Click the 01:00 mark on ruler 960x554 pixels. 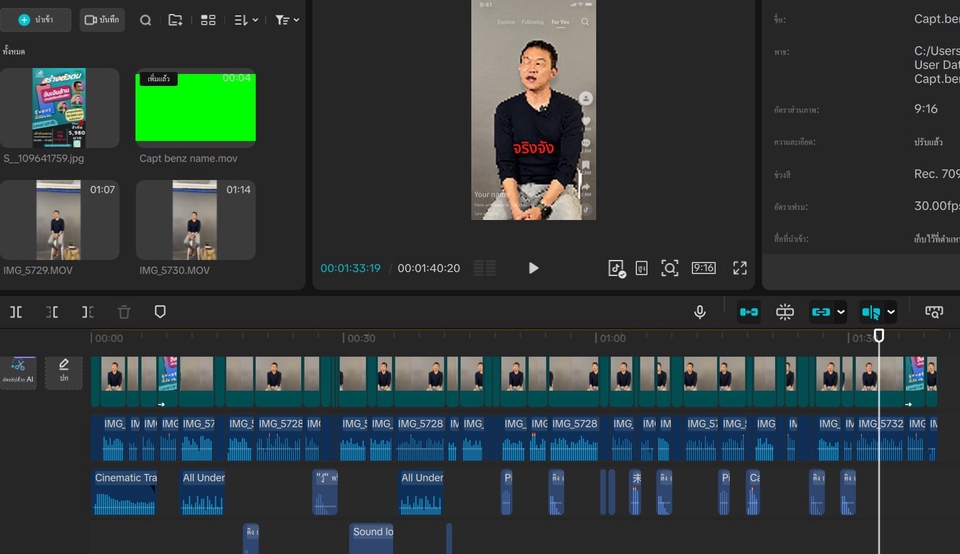612,338
